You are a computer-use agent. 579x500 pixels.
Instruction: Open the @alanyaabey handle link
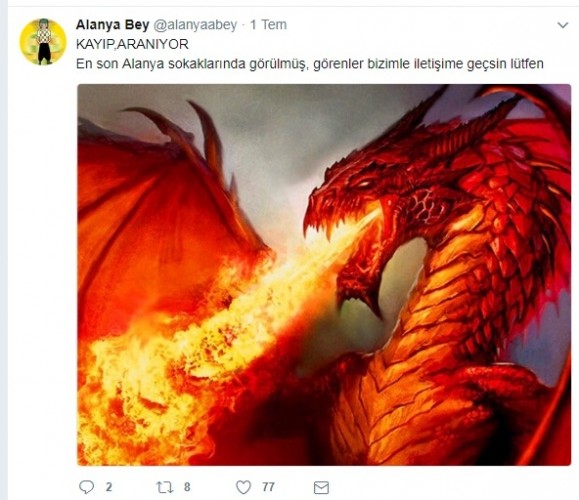[x=195, y=25]
